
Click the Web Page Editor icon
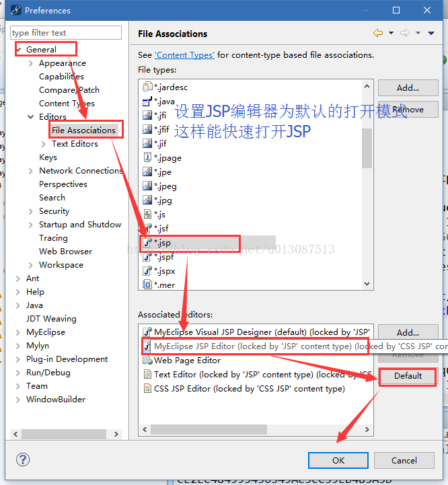pos(147,360)
